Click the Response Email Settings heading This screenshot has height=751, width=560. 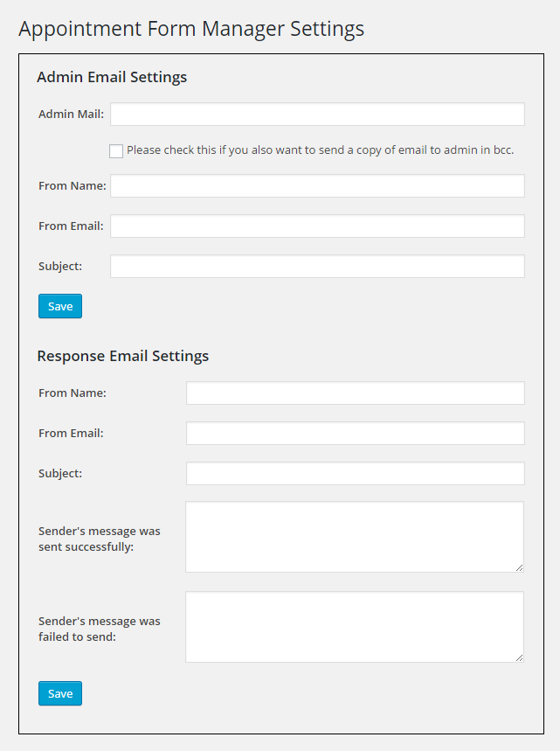(123, 357)
